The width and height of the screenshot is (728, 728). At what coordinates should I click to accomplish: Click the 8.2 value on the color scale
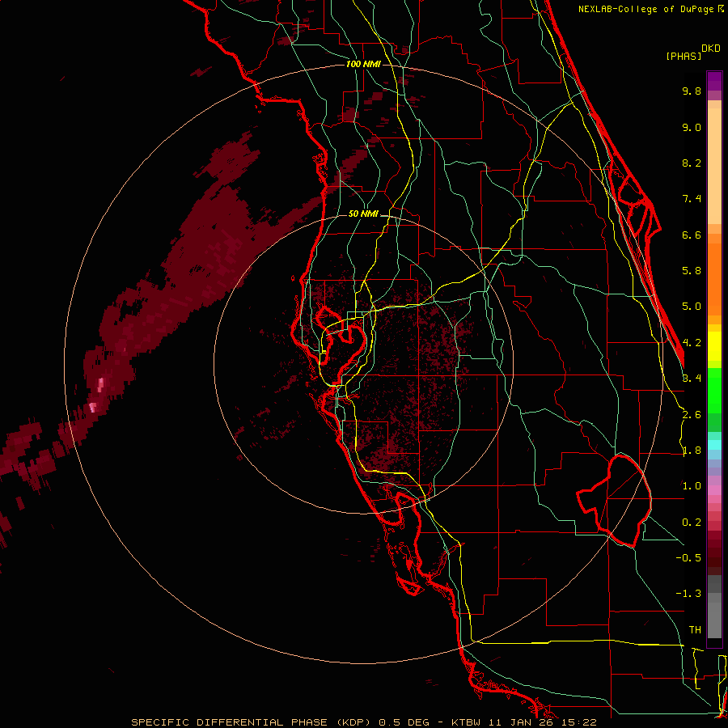point(692,163)
